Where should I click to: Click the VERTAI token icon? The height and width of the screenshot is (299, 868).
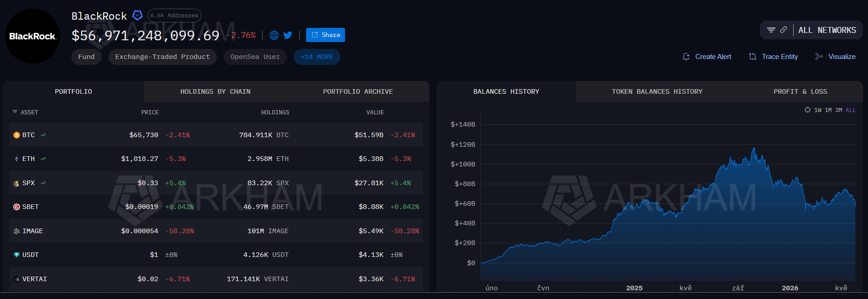pos(16,279)
